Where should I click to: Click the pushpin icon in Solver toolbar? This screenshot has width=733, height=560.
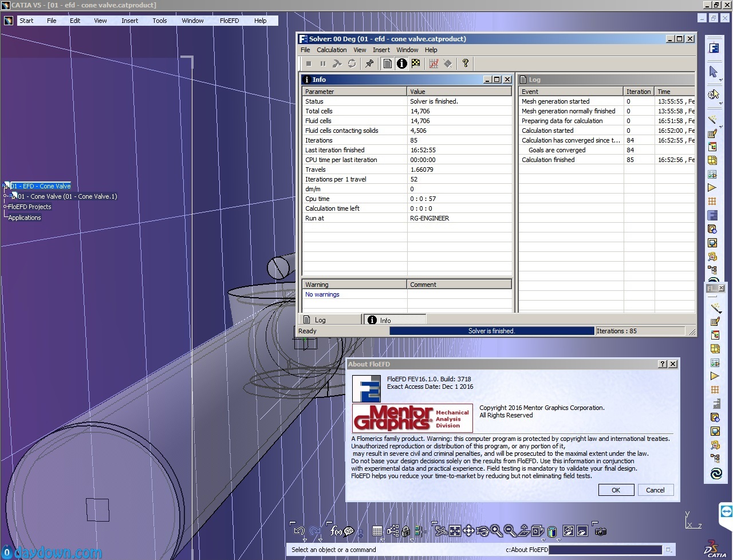coord(369,64)
